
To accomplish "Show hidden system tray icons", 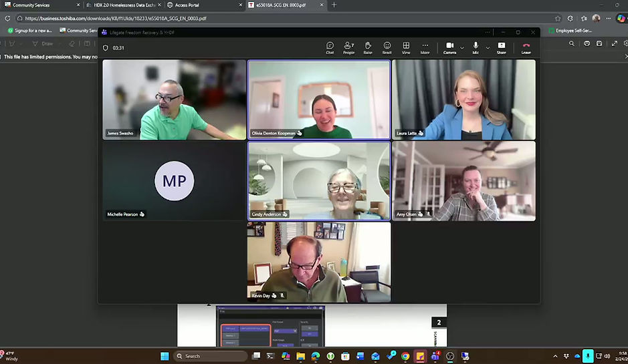I will coord(555,356).
